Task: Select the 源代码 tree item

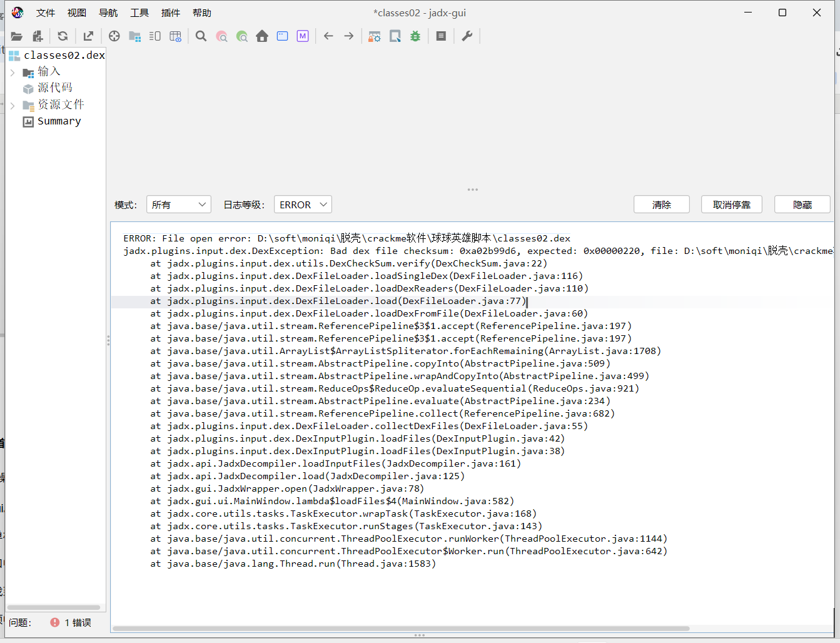Action: [x=55, y=88]
